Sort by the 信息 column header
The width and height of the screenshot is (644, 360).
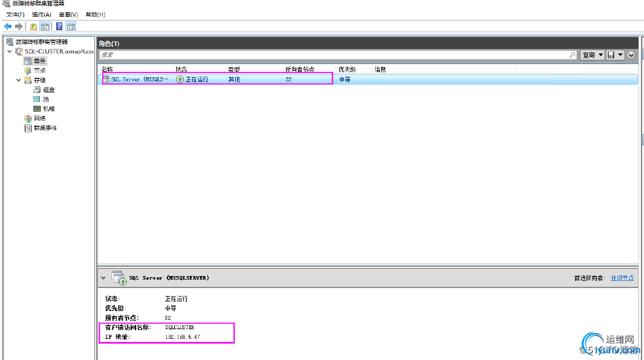pos(380,69)
